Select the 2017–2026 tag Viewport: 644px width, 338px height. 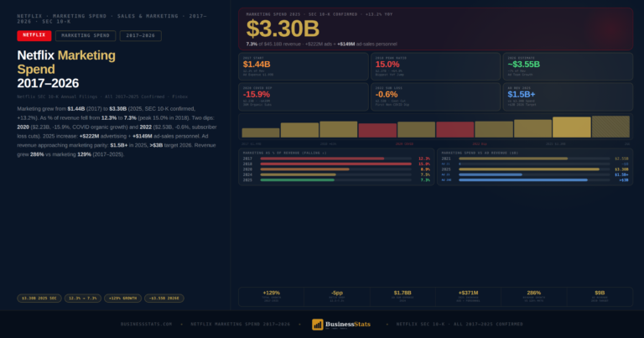point(141,36)
